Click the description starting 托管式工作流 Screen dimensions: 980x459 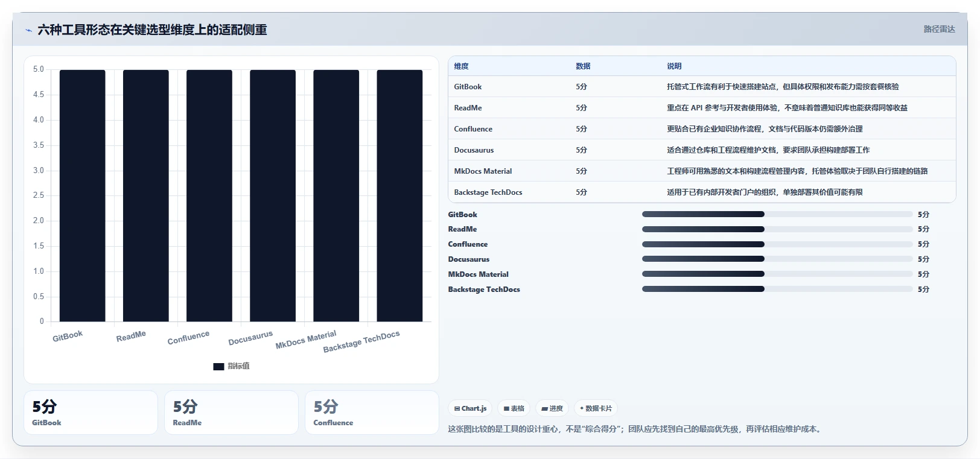pos(783,87)
